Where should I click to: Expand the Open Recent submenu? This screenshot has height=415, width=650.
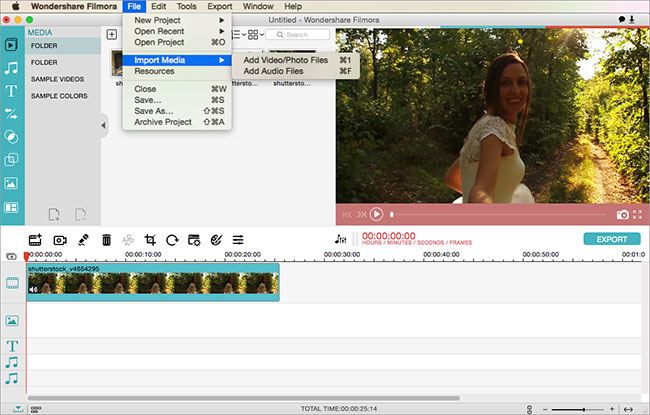177,31
